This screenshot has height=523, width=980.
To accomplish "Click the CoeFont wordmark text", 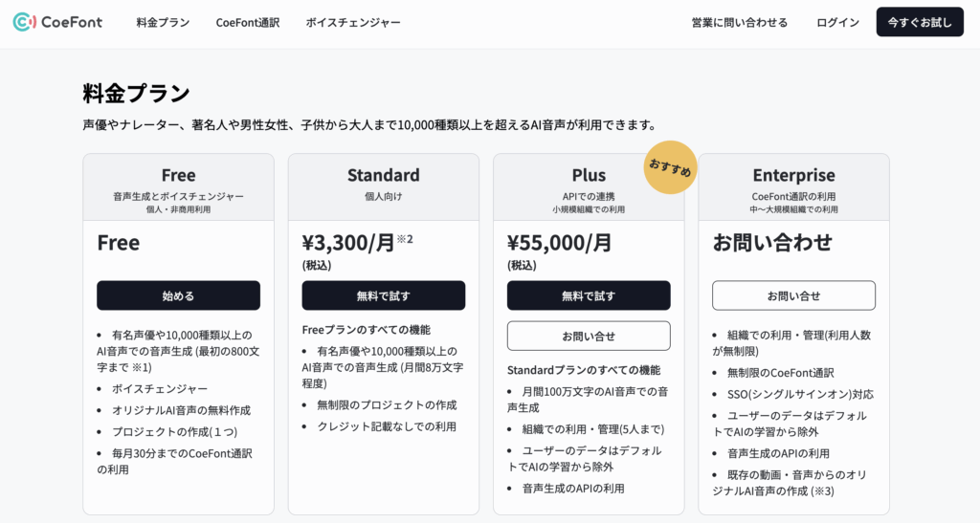I will [71, 22].
